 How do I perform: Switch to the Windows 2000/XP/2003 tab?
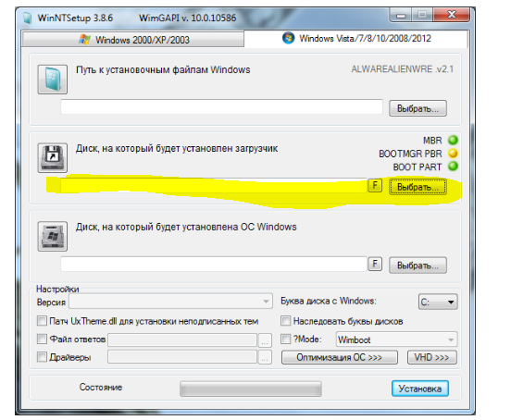pos(133,40)
